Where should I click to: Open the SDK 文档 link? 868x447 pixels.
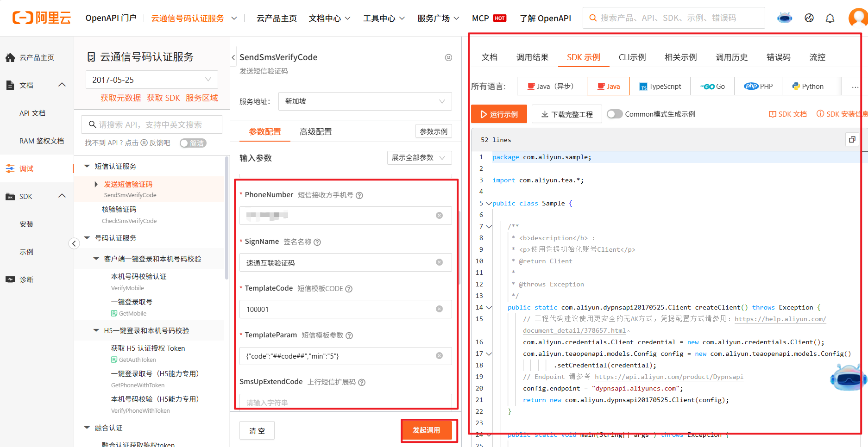pyautogui.click(x=788, y=114)
